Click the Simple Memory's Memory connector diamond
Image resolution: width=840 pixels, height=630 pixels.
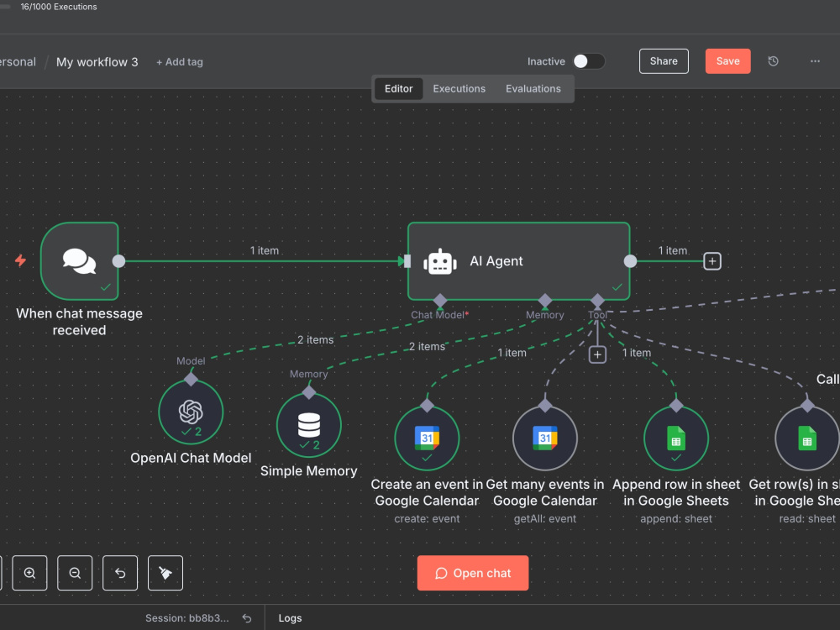point(308,392)
